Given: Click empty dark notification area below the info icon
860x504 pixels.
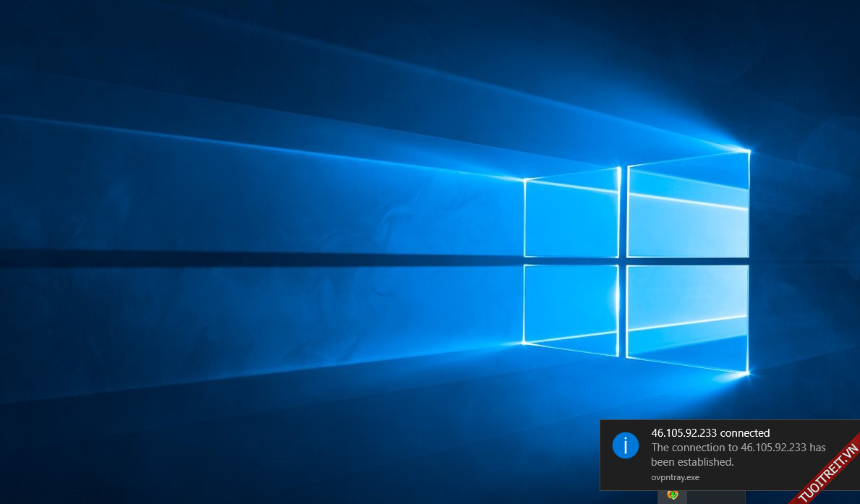Looking at the screenshot, I should (x=625, y=474).
